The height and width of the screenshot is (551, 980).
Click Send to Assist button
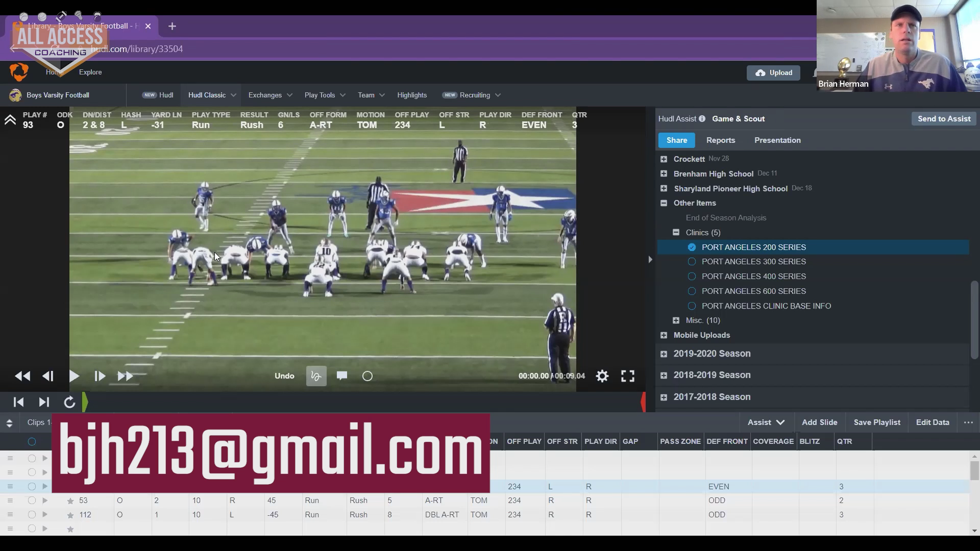tap(944, 119)
